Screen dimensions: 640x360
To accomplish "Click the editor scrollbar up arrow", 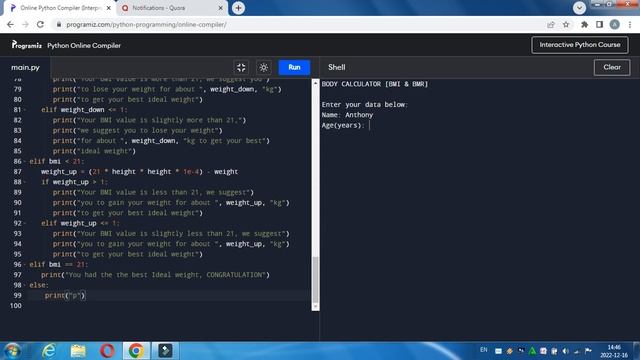I will pos(315,83).
